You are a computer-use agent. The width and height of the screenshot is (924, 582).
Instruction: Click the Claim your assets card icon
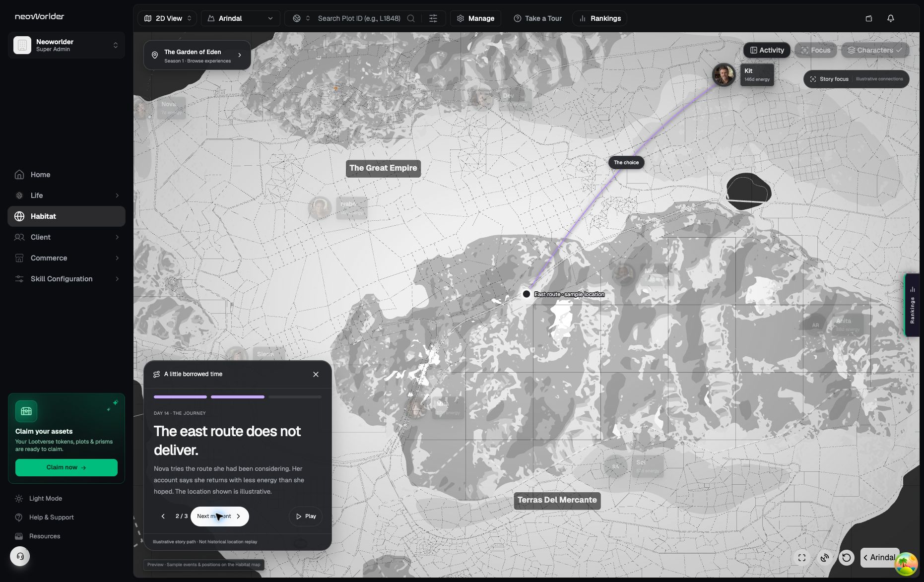click(x=26, y=411)
